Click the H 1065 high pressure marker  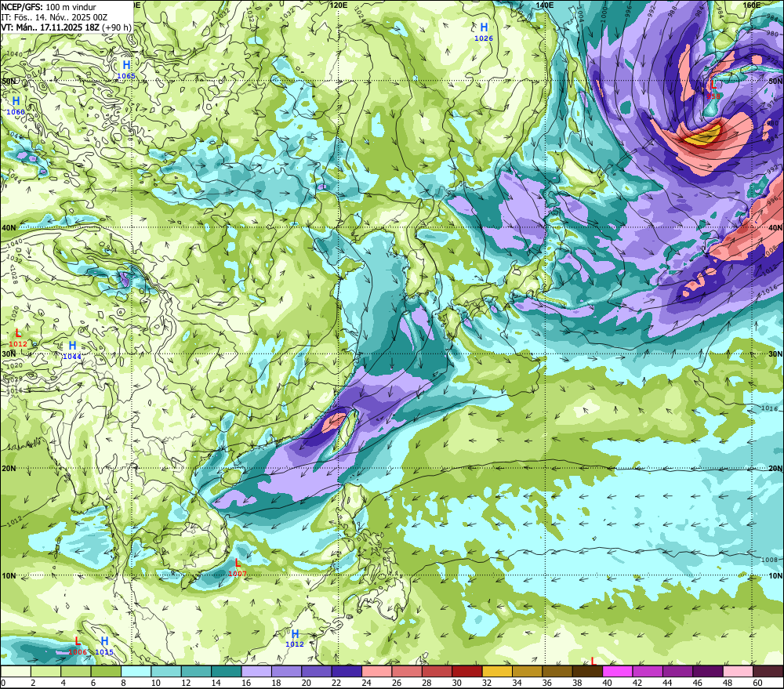[x=126, y=70]
